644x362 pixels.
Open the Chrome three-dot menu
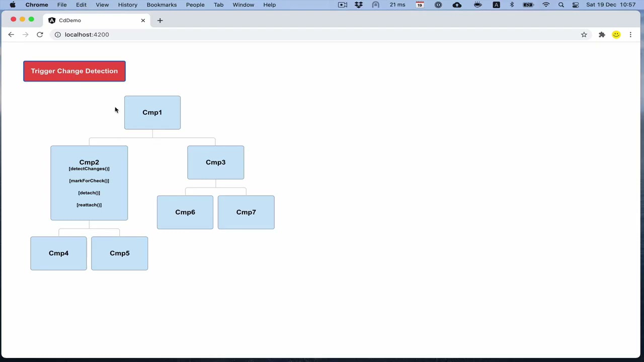pos(630,35)
